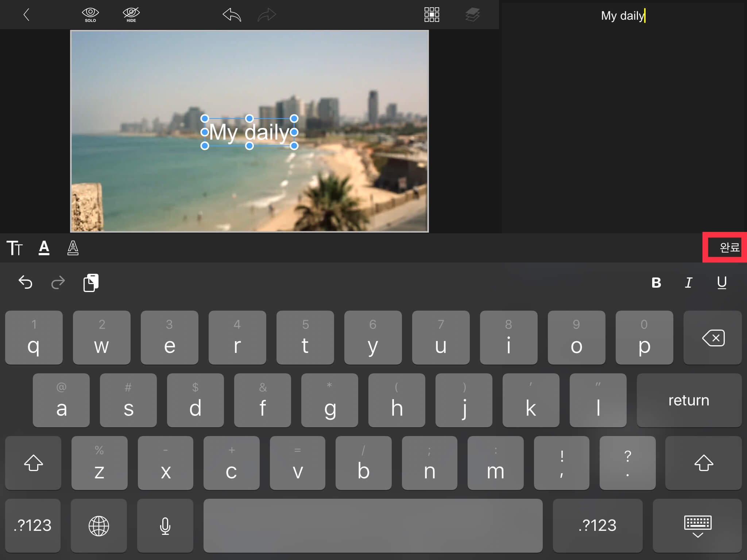Screen dimensions: 747x560
Task: Click the My daily text field
Action: click(x=623, y=16)
